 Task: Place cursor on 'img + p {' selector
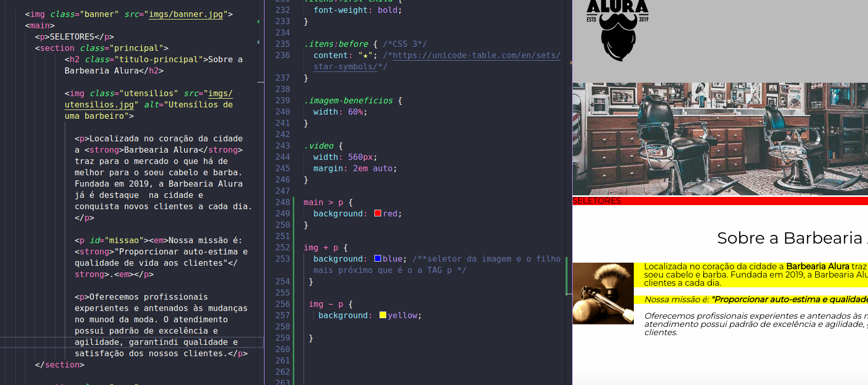click(x=326, y=248)
